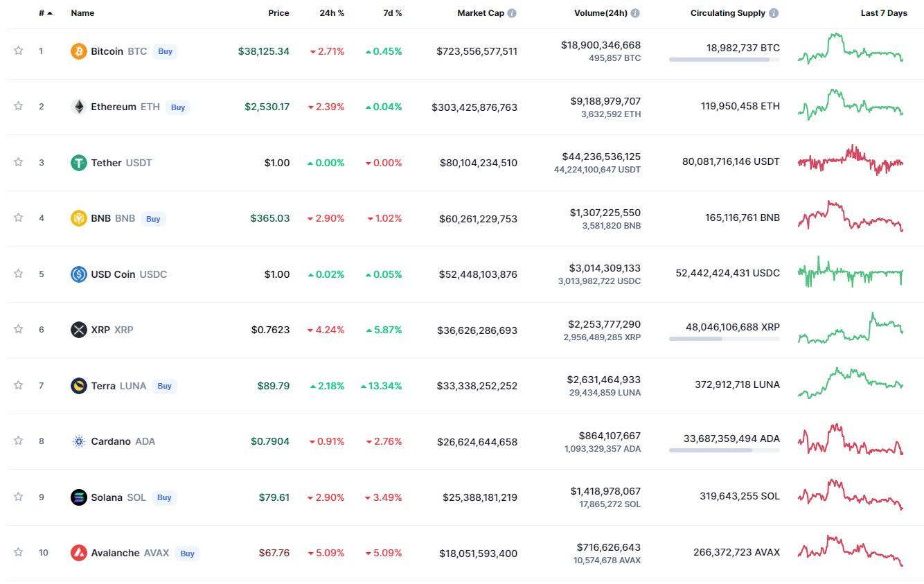924x584 pixels.
Task: Click the Buy button beside Solana SOL
Action: (164, 497)
